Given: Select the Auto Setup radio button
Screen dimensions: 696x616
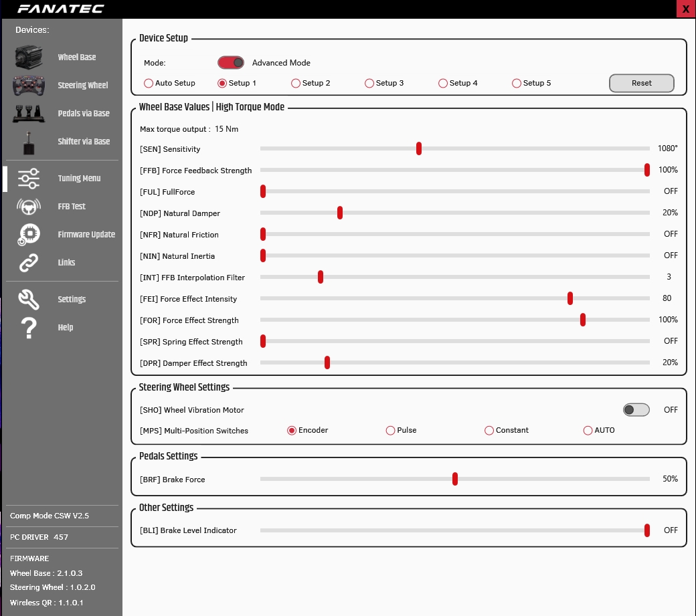Looking at the screenshot, I should 149,84.
